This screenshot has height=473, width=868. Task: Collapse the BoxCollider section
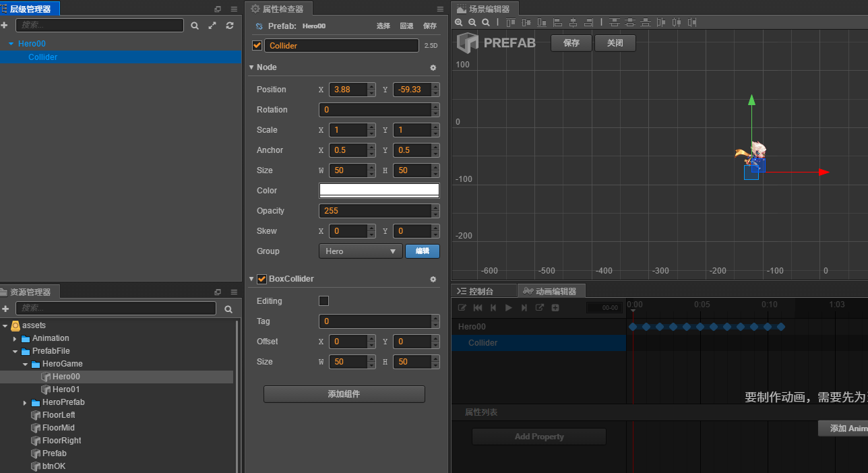pyautogui.click(x=251, y=279)
